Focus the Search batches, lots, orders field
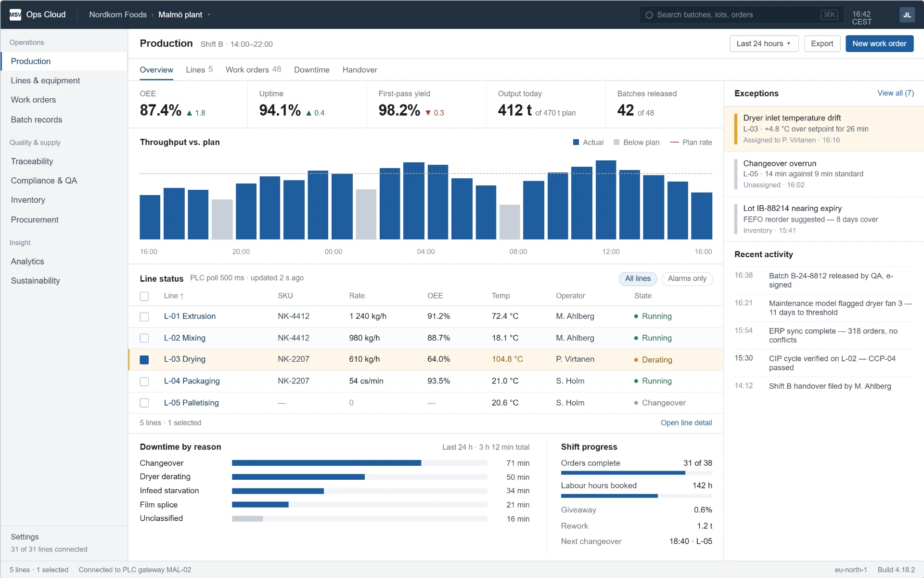Image resolution: width=924 pixels, height=578 pixels. coord(741,15)
